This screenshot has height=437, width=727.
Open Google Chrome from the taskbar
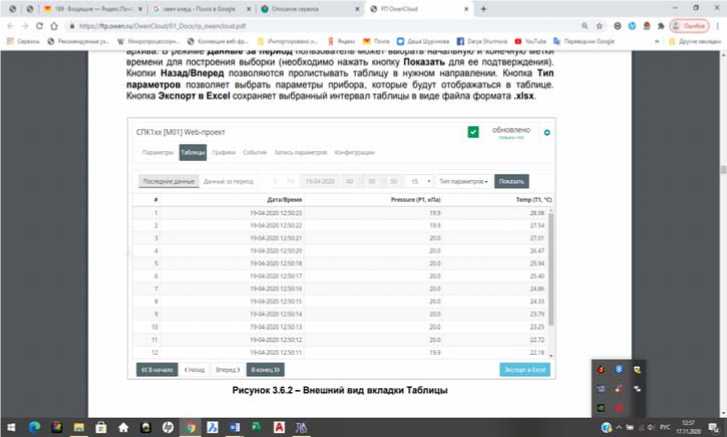click(190, 427)
